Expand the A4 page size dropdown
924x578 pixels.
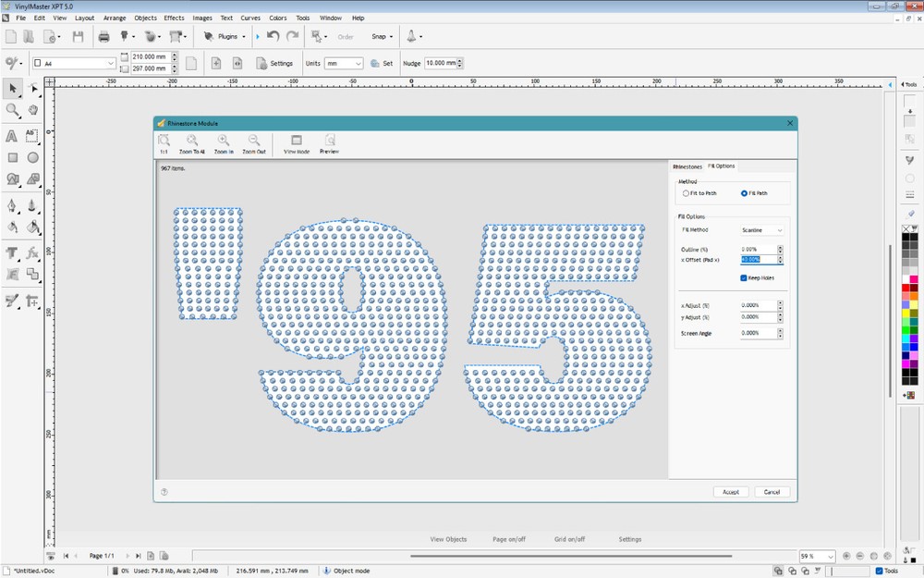click(x=109, y=62)
